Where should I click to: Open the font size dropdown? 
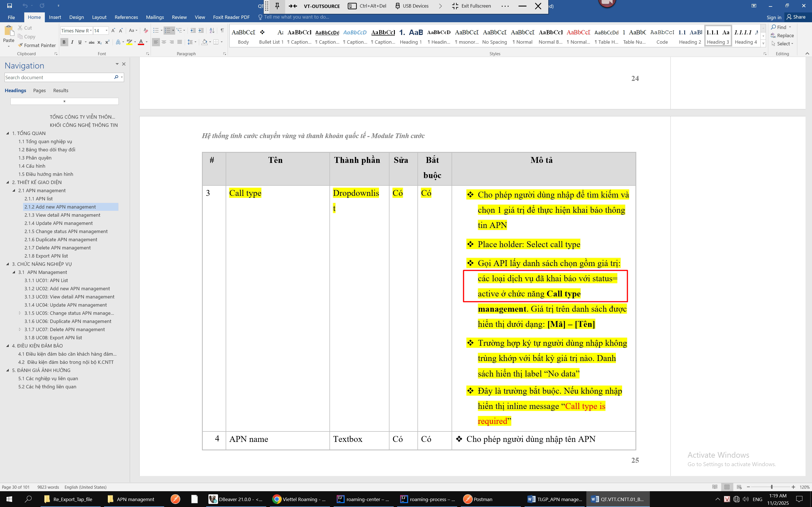point(106,30)
